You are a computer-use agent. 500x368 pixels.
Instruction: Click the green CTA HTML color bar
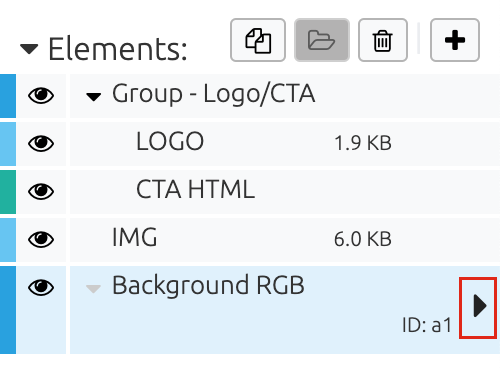click(8, 192)
